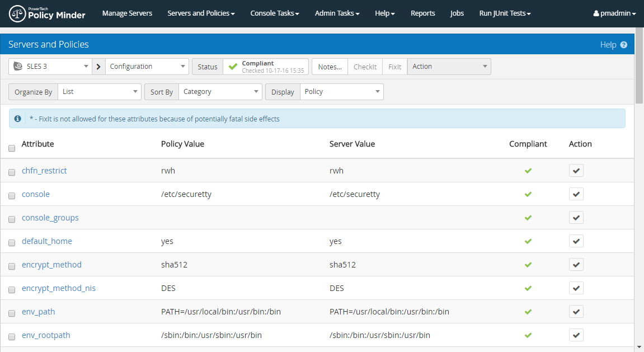Check the box for the console row
644x352 pixels.
coord(12,196)
